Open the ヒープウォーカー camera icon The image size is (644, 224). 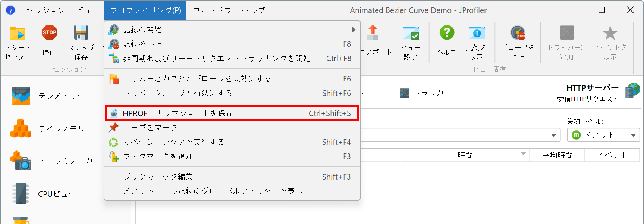point(21,161)
